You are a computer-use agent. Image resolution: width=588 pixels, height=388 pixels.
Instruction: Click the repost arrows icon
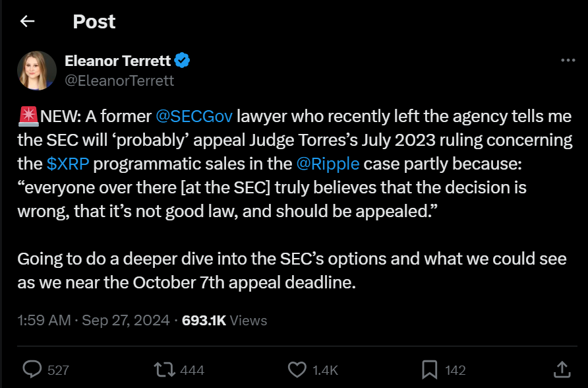pos(163,370)
